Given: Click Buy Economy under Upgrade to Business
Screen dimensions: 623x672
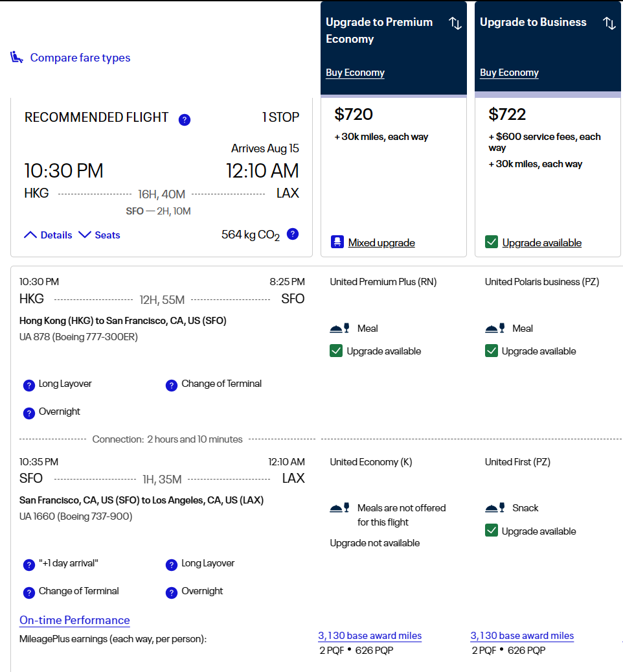Looking at the screenshot, I should tap(509, 73).
